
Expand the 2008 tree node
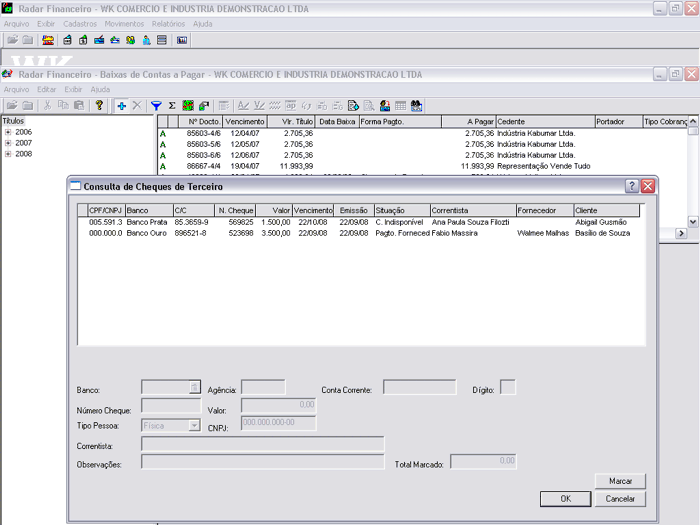point(8,154)
